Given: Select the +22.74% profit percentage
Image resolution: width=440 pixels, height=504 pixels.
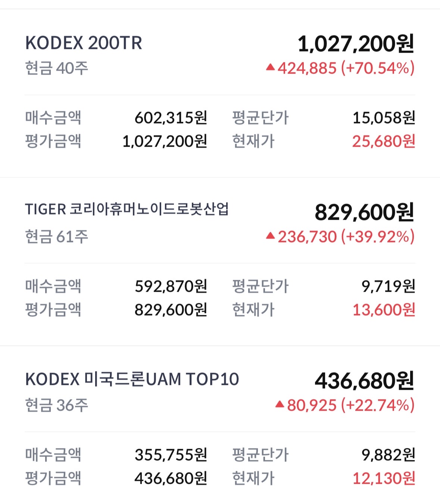Looking at the screenshot, I should pos(378,405).
